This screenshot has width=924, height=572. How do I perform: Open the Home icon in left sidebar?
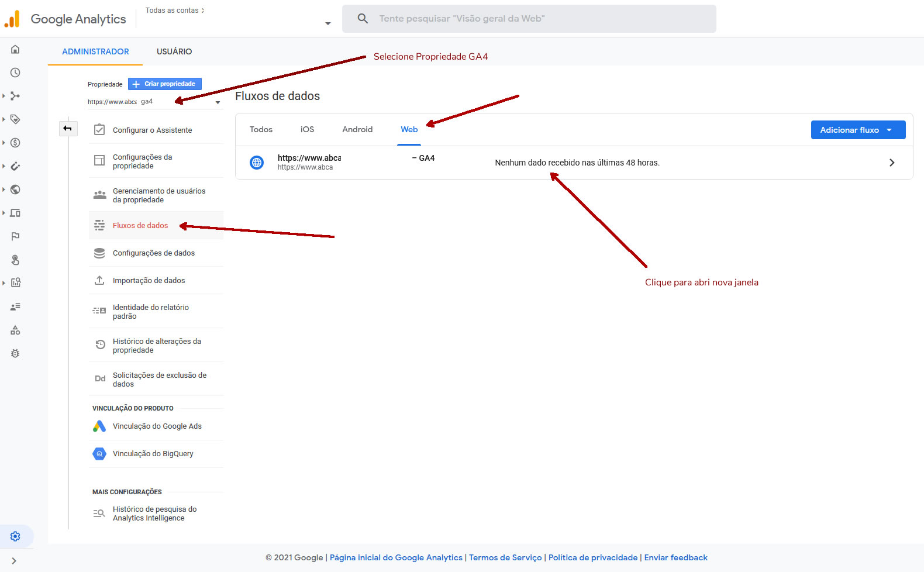coord(15,49)
